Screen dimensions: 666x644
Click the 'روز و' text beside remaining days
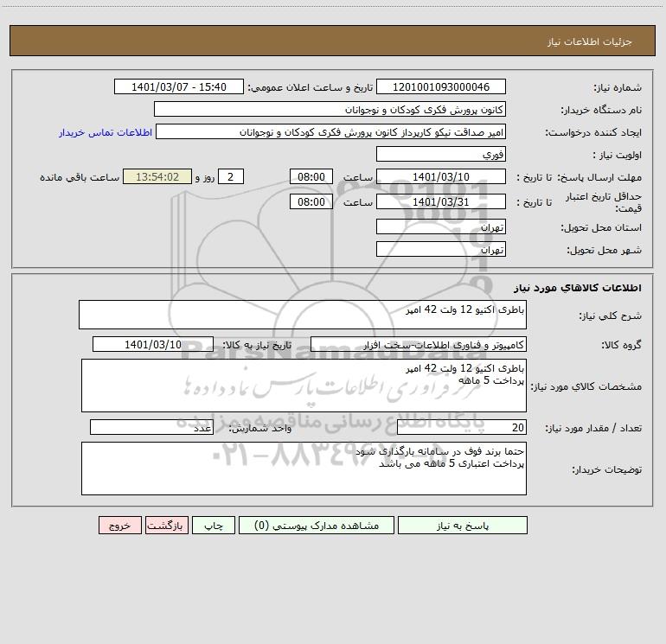[x=205, y=177]
